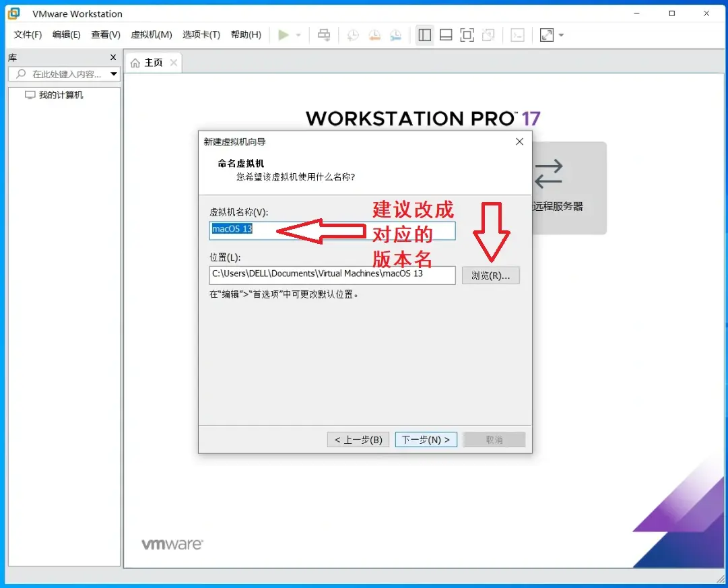Viewport: 728px width, 588px height.
Task: Click the VMware Workstation title bar app icon
Action: click(14, 13)
